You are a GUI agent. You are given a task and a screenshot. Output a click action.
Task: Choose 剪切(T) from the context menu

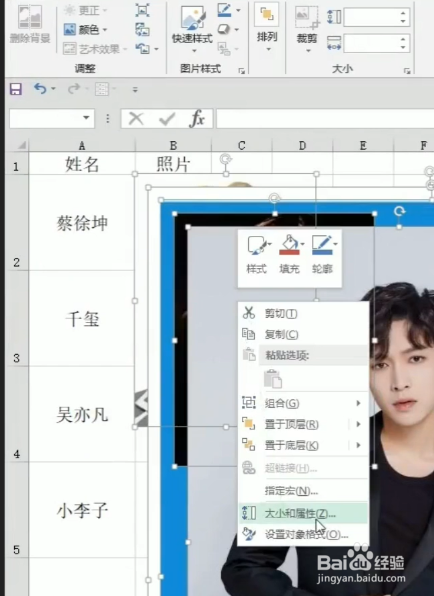coord(303,314)
